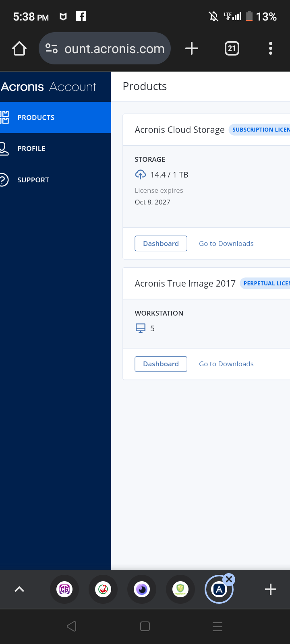Go to Downloads for True Image 2017

pos(226,364)
